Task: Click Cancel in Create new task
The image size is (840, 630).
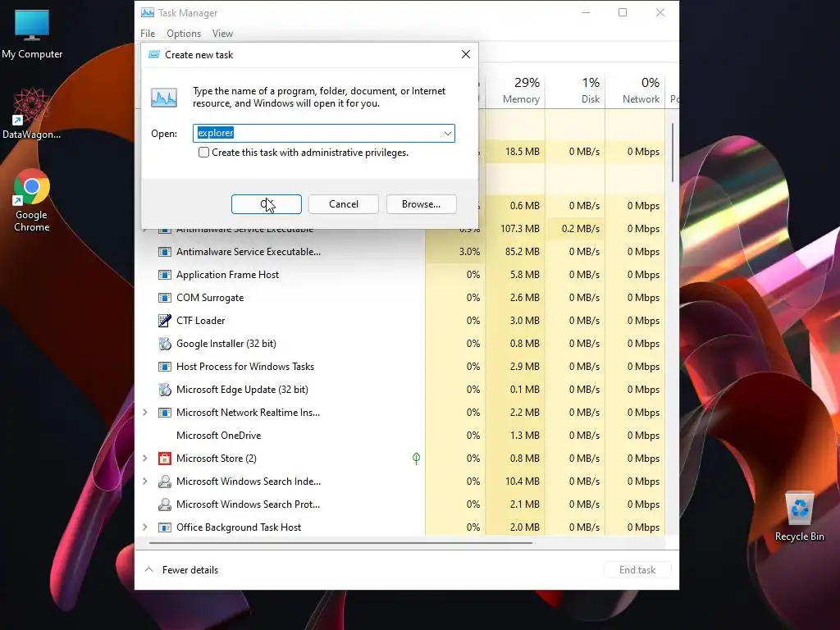Action: pos(344,204)
